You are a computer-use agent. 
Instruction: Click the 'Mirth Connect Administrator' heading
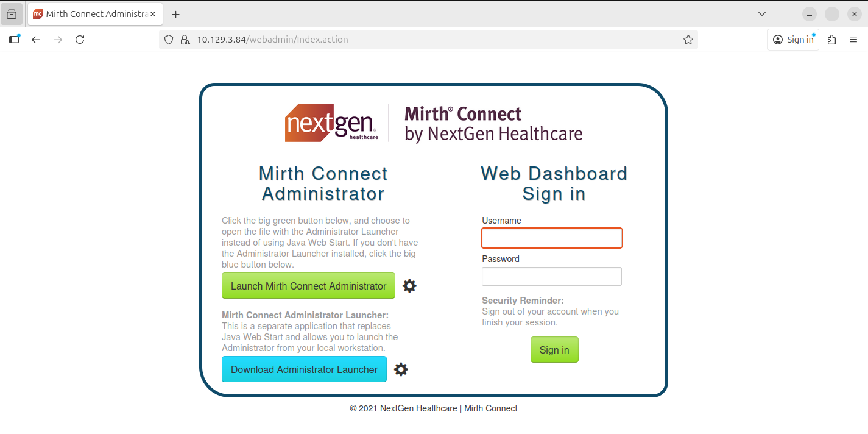click(x=323, y=183)
